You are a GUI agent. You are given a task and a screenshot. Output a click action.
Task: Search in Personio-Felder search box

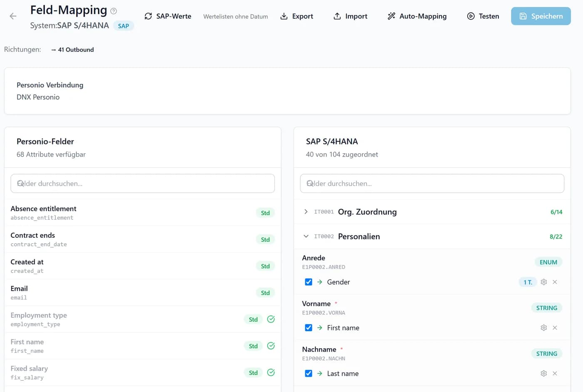coord(142,183)
